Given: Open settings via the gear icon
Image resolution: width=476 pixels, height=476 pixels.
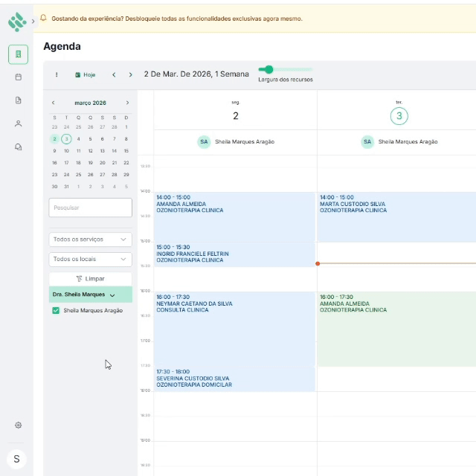Looking at the screenshot, I should coord(18,425).
